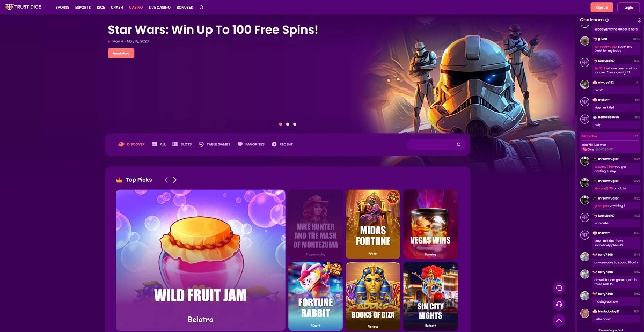Open the chat bubble floating button
This screenshot has height=332, width=644.
[559, 288]
